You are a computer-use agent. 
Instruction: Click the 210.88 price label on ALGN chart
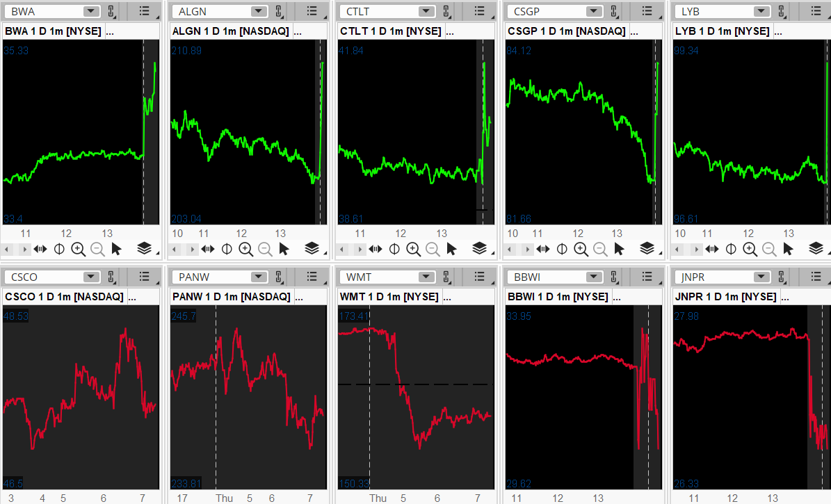[186, 51]
